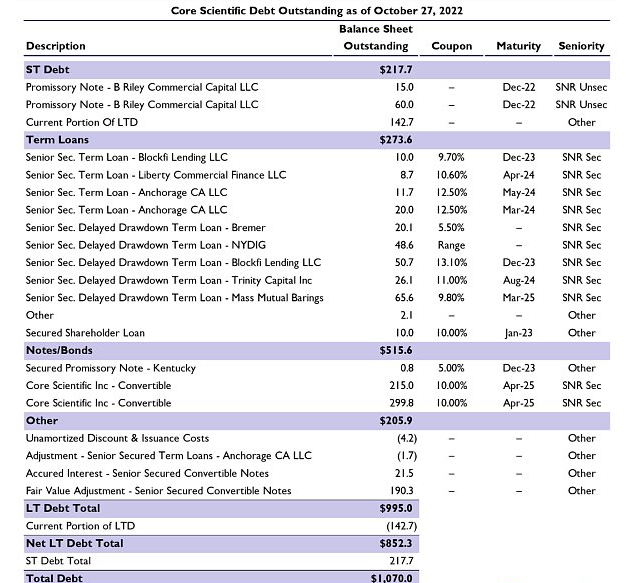Screen dimensions: 642x583
Task: Click the '9.70%' coupon value
Action: pyautogui.click(x=451, y=158)
